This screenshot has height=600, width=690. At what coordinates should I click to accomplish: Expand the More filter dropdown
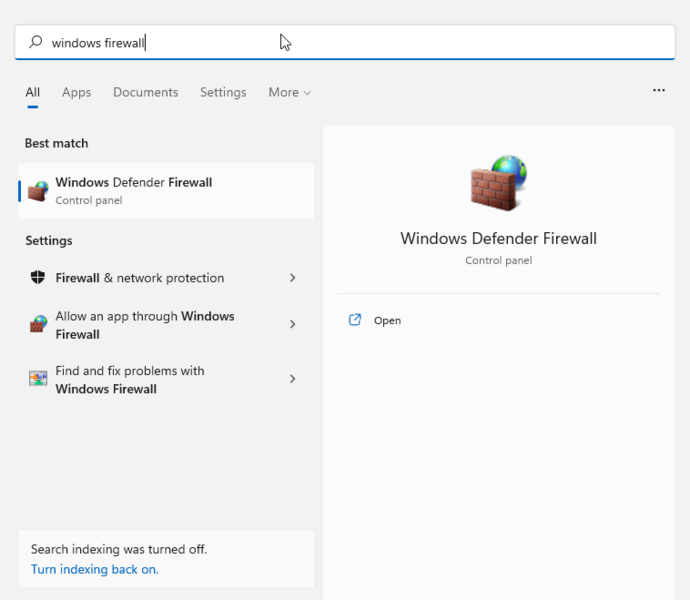pos(290,92)
